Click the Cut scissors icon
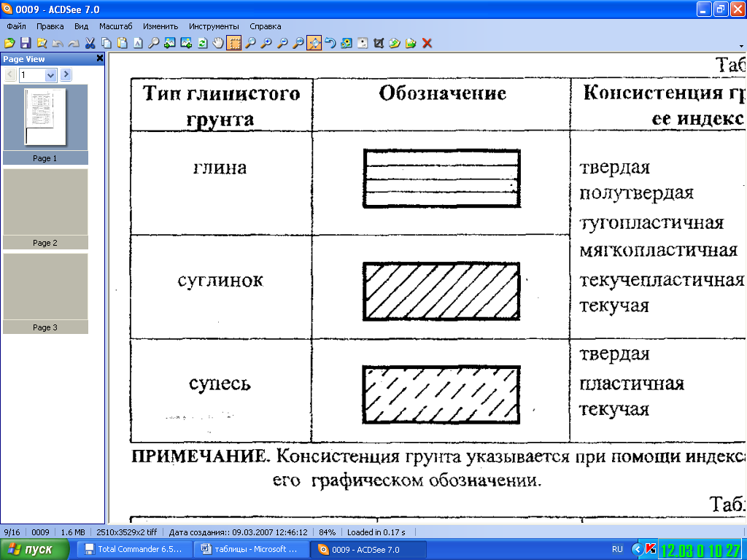 click(90, 43)
